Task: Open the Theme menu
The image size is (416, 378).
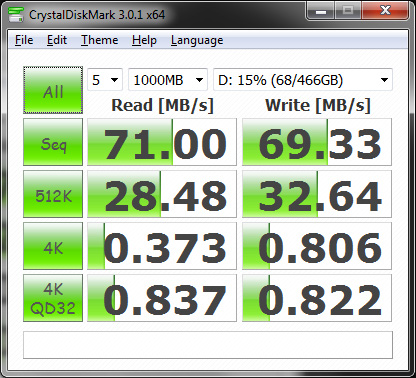Action: tap(100, 40)
